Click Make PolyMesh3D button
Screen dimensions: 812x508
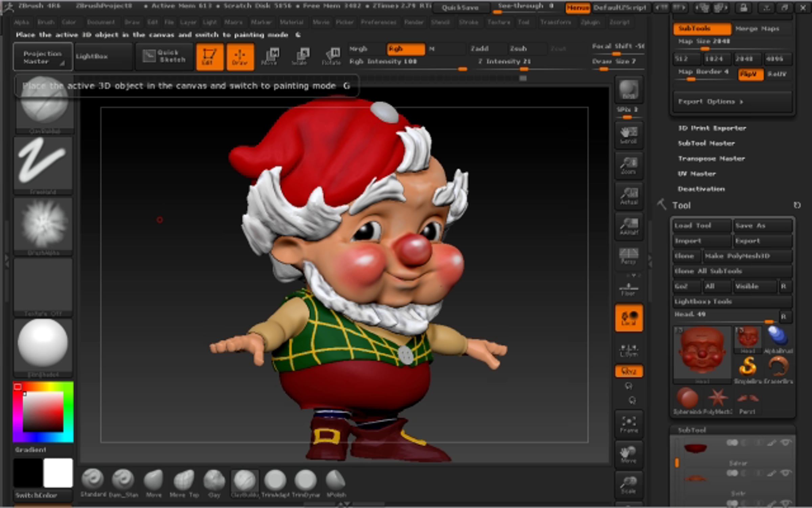click(x=747, y=256)
